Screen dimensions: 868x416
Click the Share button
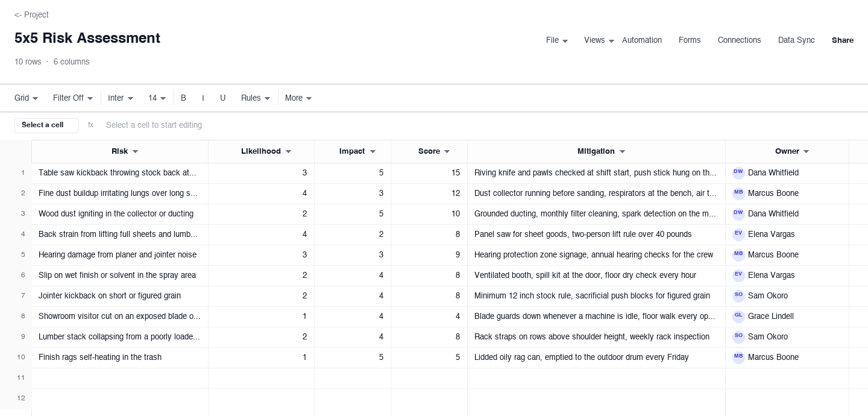(x=843, y=40)
